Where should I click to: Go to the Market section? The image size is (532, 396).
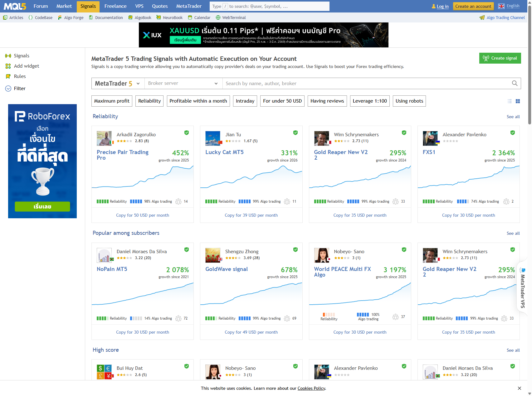[x=64, y=6]
